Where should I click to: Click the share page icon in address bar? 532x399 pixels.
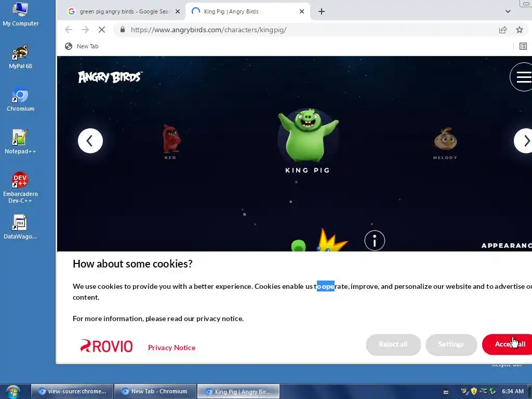pyautogui.click(x=503, y=30)
